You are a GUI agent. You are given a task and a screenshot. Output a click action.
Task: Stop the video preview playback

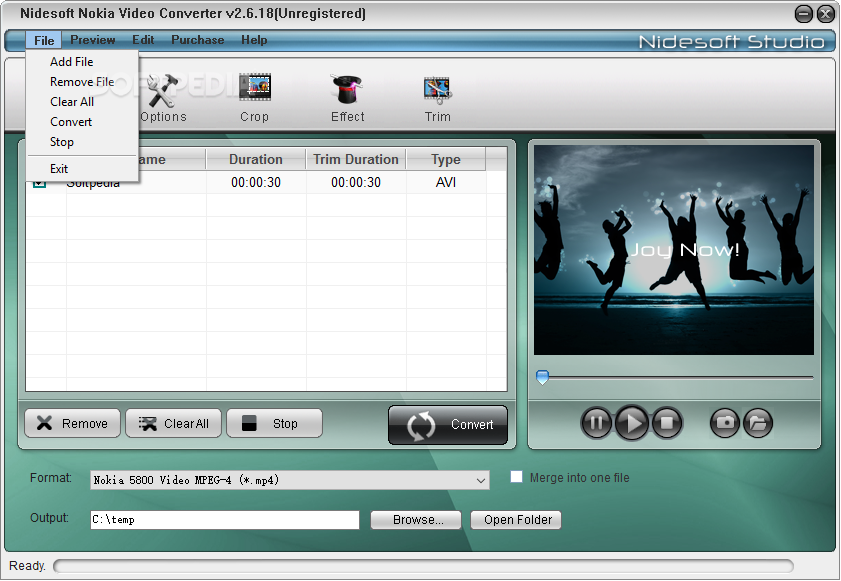pos(667,423)
